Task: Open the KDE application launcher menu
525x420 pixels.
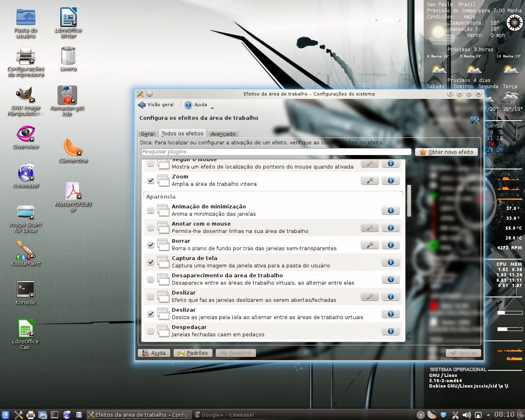Action: [x=6, y=414]
